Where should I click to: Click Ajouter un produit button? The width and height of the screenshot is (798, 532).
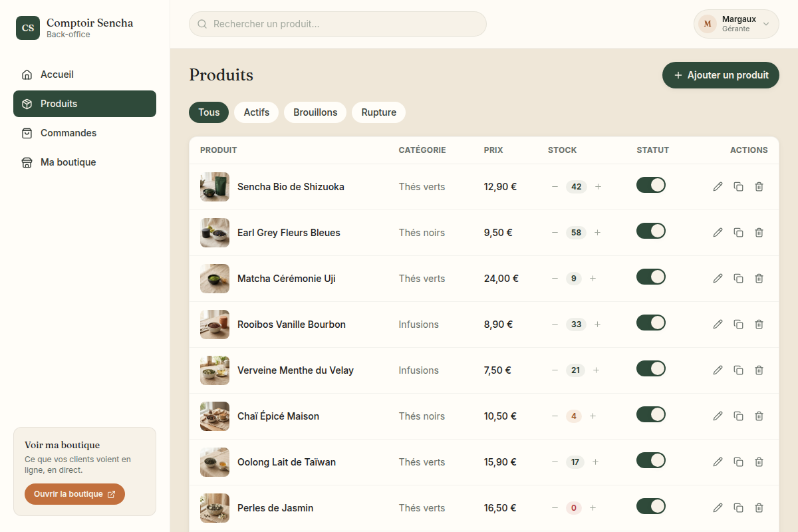click(x=721, y=75)
